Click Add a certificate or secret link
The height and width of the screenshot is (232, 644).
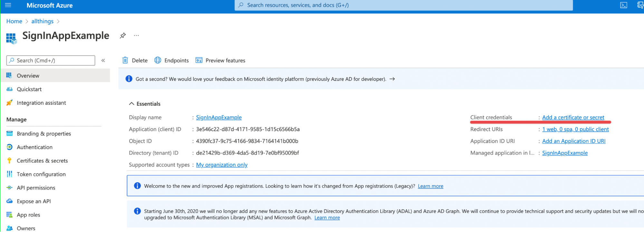tap(573, 117)
